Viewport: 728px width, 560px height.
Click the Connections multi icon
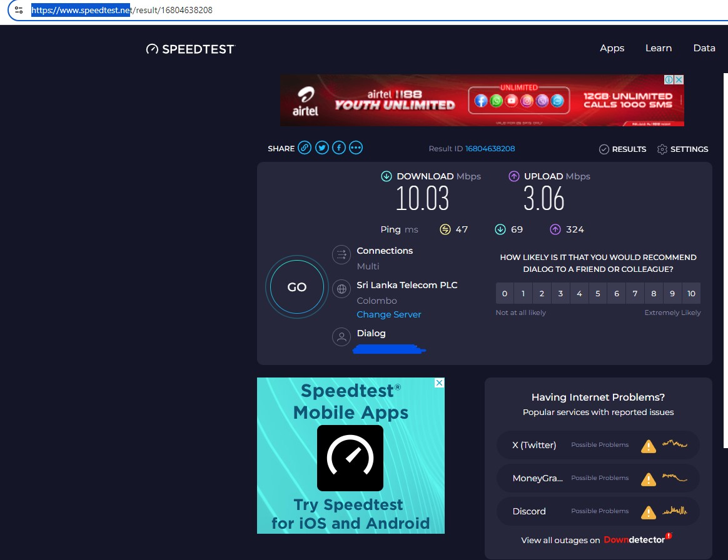tap(341, 254)
